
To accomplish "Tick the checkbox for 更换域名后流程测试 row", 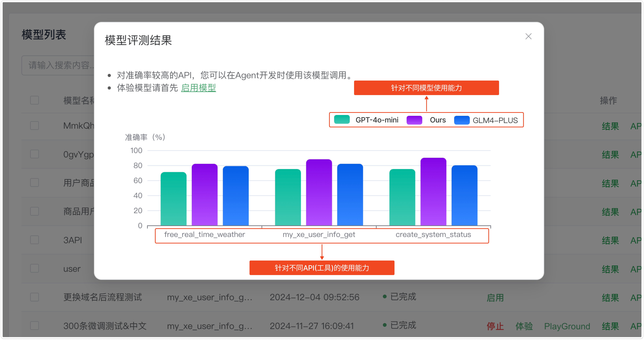I will coord(35,297).
